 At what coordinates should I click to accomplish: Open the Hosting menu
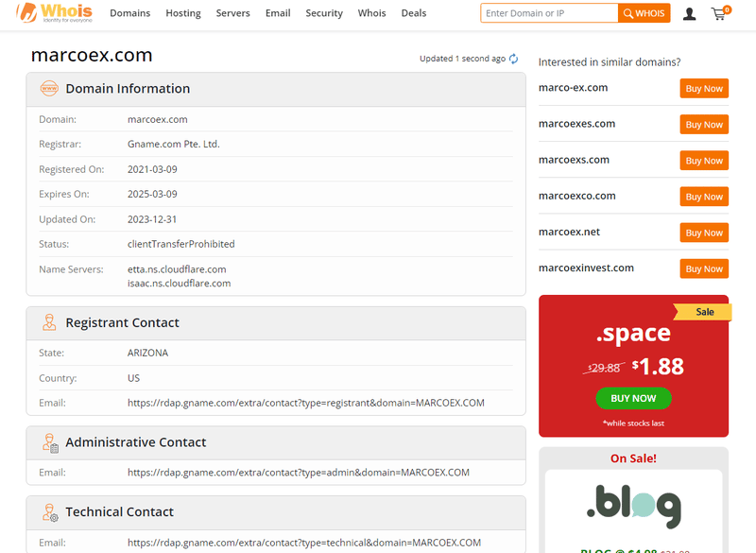(x=183, y=13)
